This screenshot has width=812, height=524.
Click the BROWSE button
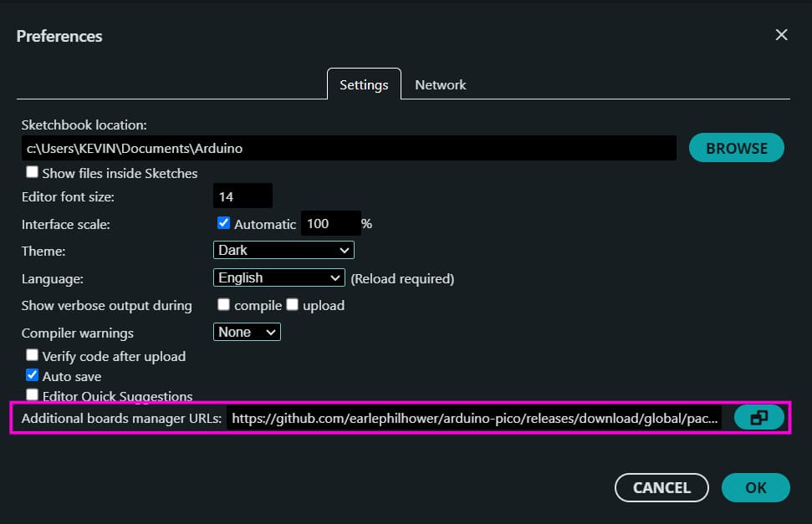(735, 147)
